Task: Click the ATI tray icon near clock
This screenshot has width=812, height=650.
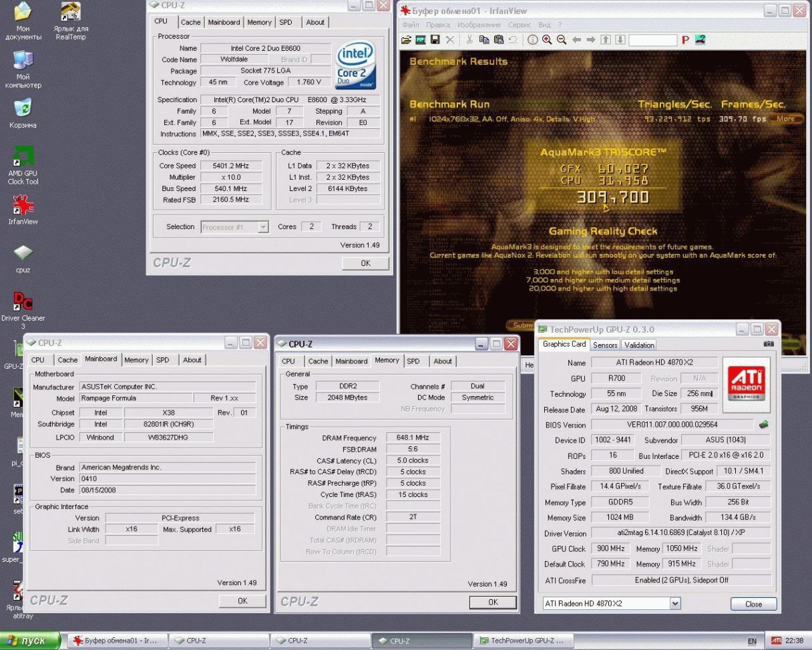Action: [776, 641]
